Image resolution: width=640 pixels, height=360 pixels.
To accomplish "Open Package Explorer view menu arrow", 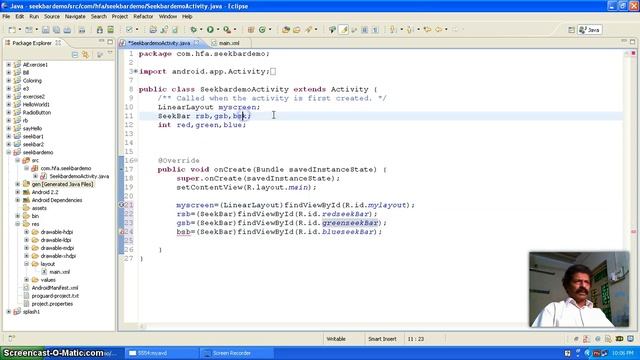I will coord(110,53).
